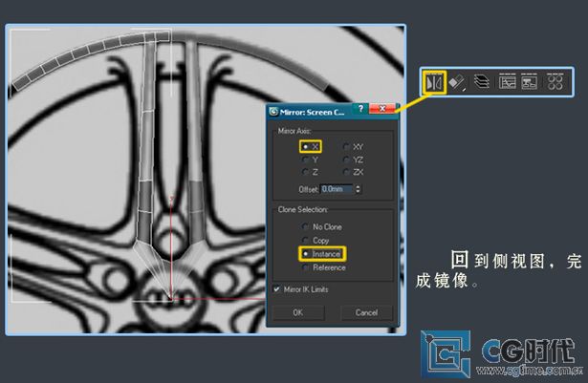Viewport: 588px width, 383px height.
Task: Choose the YZ mirror axis
Action: pyautogui.click(x=347, y=160)
